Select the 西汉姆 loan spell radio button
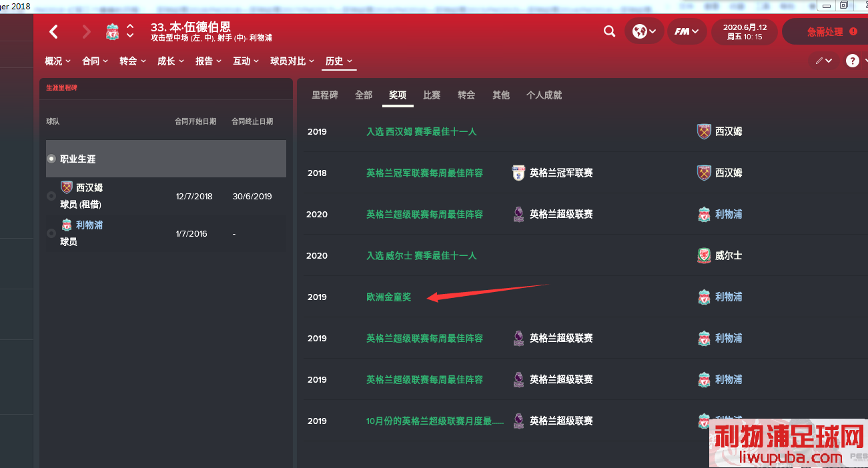Image resolution: width=868 pixels, height=468 pixels. [51, 196]
